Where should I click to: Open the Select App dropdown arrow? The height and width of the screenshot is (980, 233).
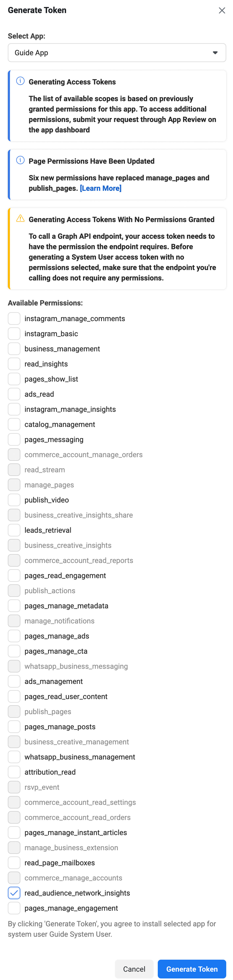click(215, 53)
